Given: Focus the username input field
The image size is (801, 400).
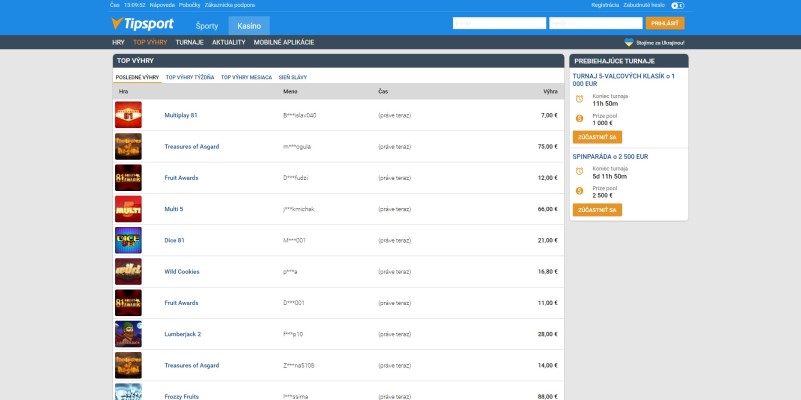Looking at the screenshot, I should (x=499, y=23).
